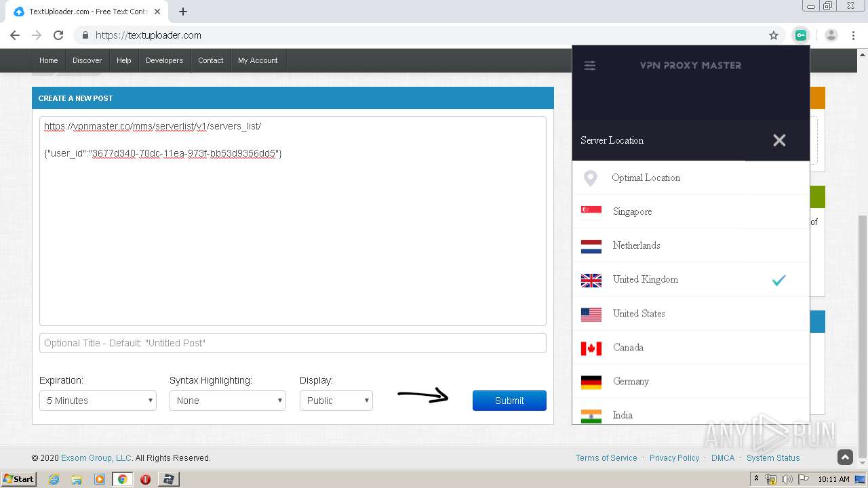The height and width of the screenshot is (488, 868).
Task: Go back to previous page
Action: coord(15,35)
